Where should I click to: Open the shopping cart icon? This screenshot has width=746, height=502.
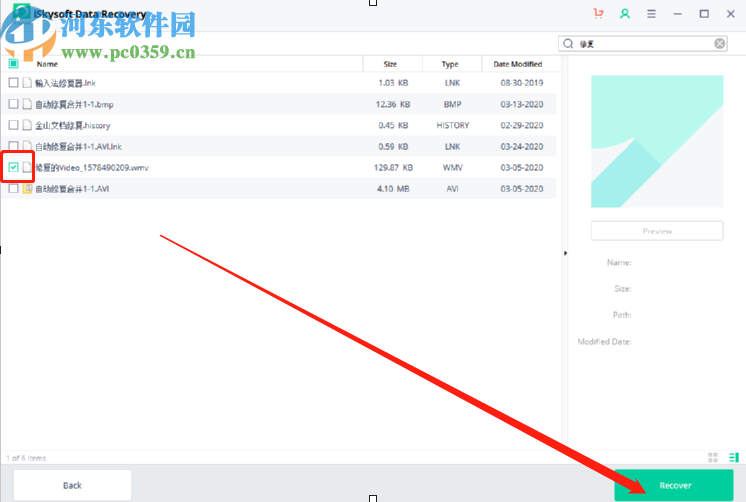tap(599, 13)
